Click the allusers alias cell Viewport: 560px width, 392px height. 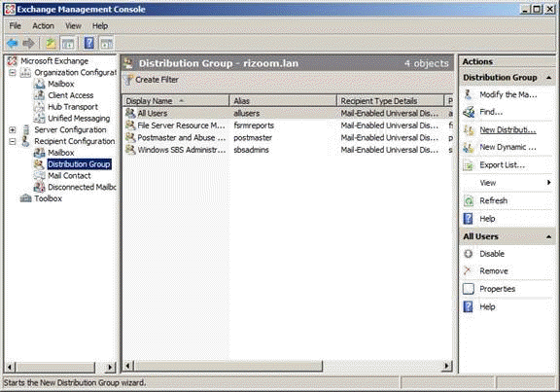pyautogui.click(x=246, y=113)
